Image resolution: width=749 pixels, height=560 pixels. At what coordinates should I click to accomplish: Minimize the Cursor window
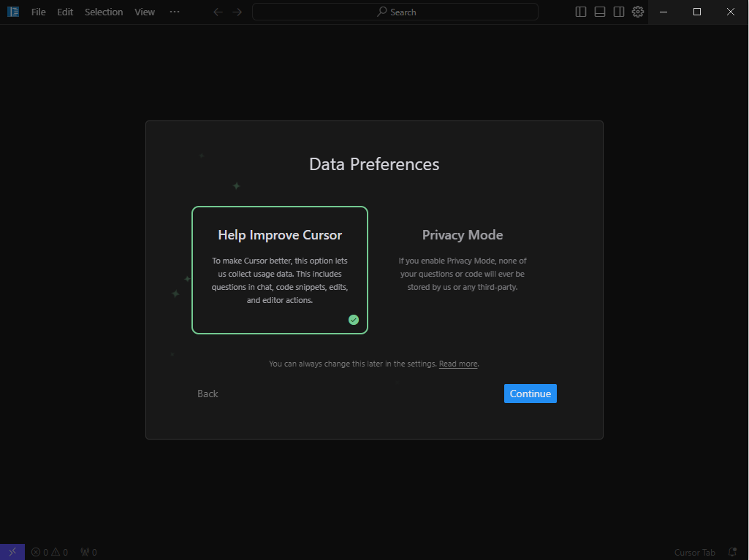[664, 12]
